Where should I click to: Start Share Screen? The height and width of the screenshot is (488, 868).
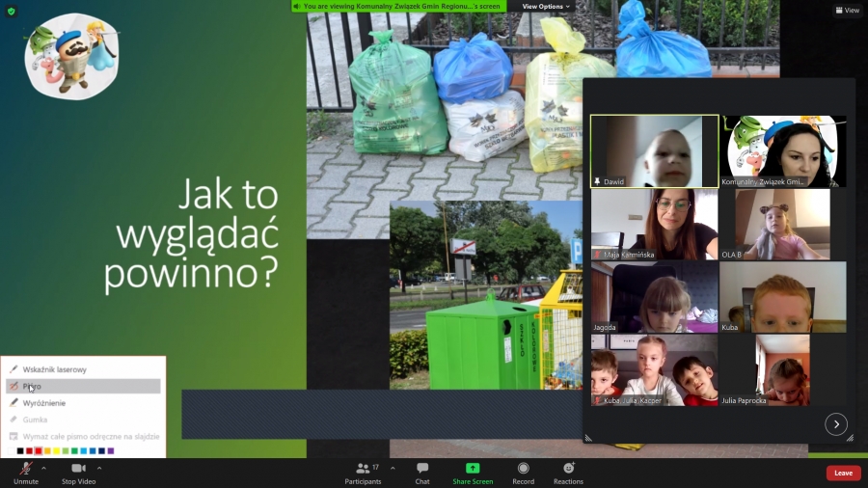click(x=473, y=474)
